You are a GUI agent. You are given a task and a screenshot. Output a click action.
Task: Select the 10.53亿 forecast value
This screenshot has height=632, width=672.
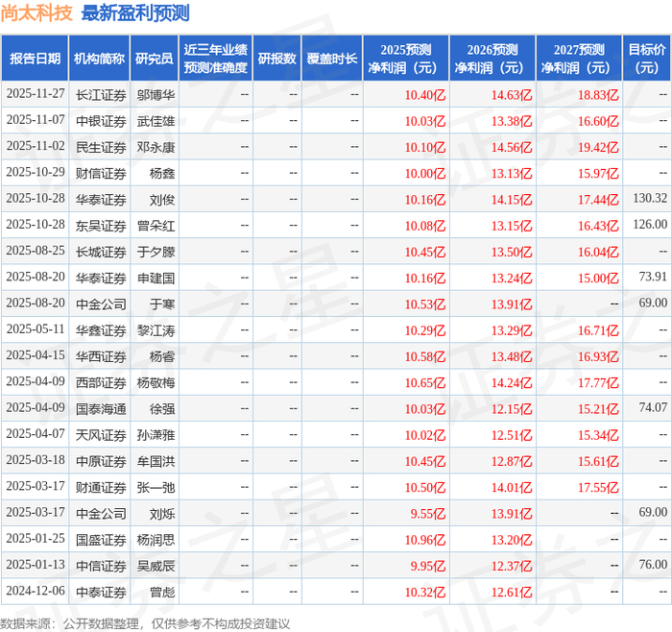click(x=425, y=304)
